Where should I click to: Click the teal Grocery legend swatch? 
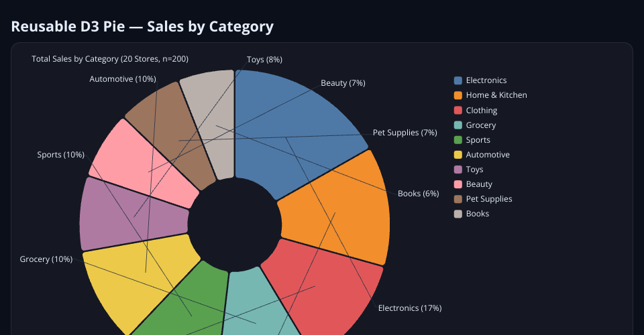tap(458, 125)
